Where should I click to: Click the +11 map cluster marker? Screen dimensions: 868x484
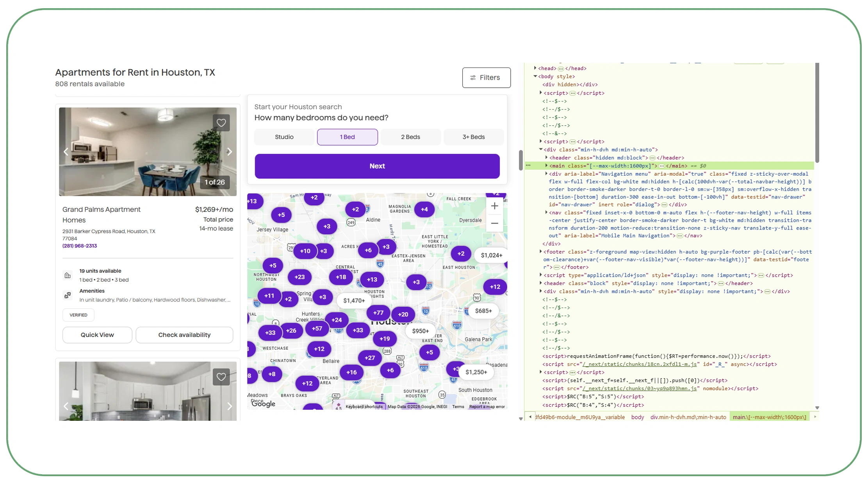pyautogui.click(x=269, y=296)
